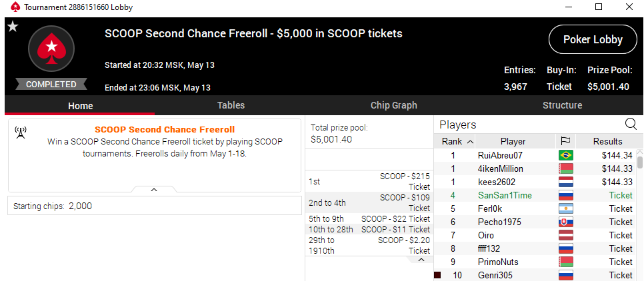Click the players list scrollbar thumb
The image size is (644, 281).
tap(640, 162)
